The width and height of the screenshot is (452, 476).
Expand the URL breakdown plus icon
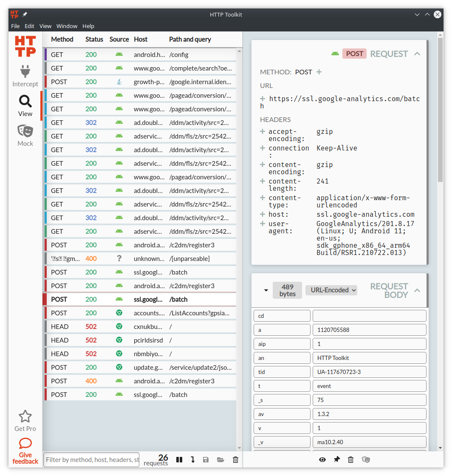(x=263, y=99)
